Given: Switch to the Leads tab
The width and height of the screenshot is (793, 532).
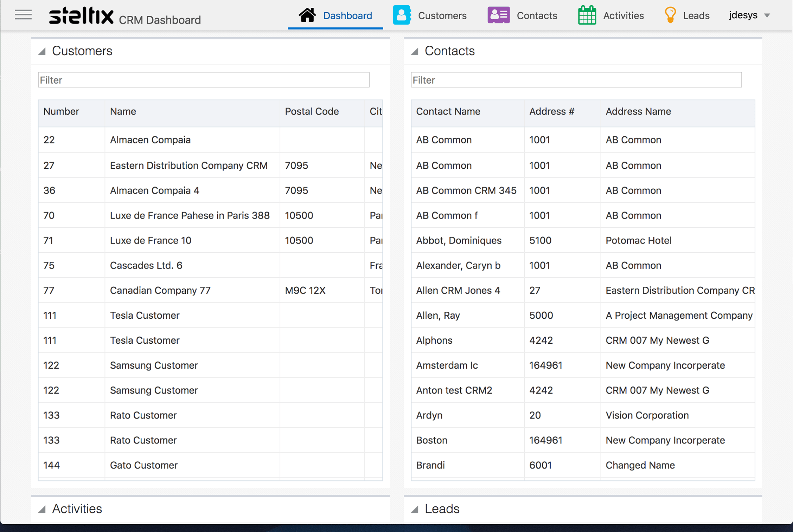Looking at the screenshot, I should click(x=696, y=15).
